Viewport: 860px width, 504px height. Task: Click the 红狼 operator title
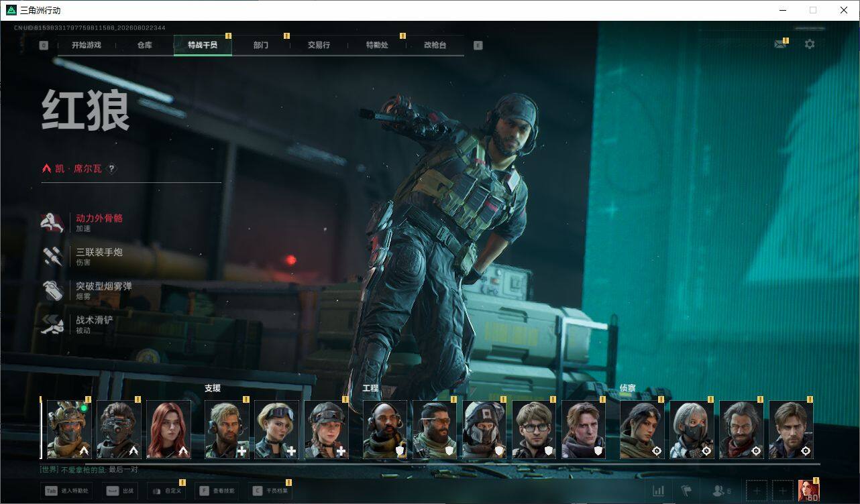coord(86,110)
